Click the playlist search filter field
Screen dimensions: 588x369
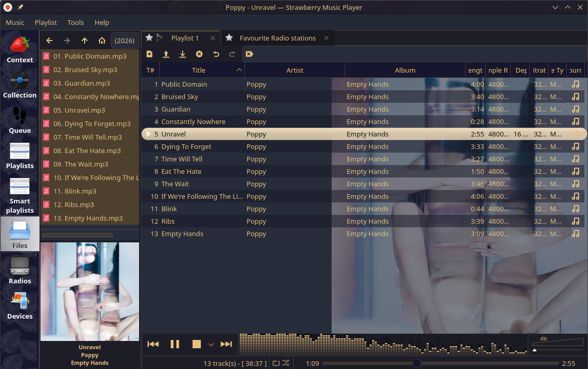414,54
